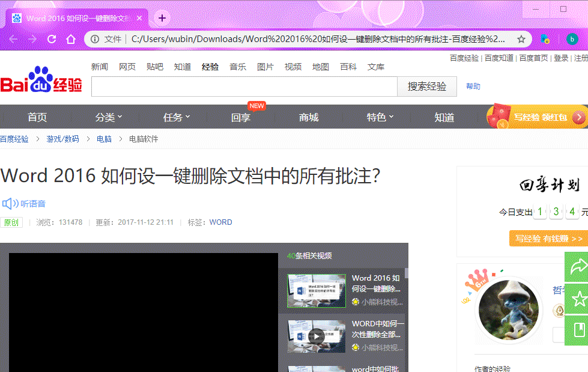This screenshot has width=588, height=372.
Task: Switch to 百科 search category
Action: pos(348,67)
